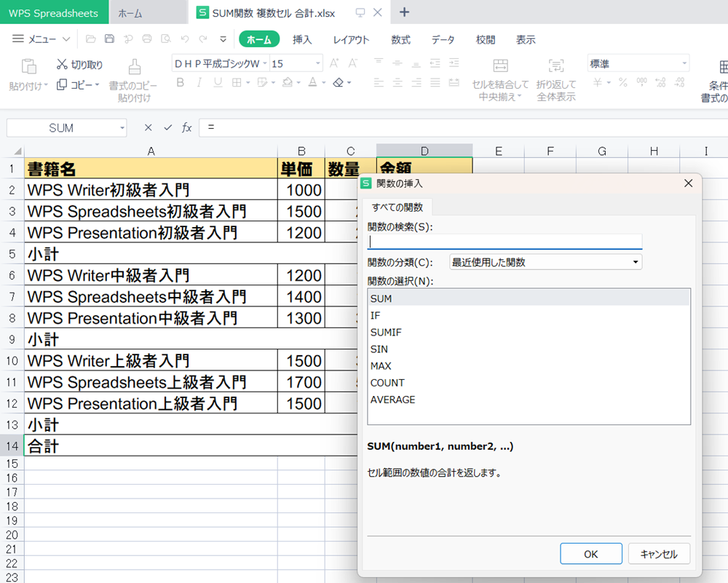Click the paste clipboard icon
Viewport: 728px width, 583px height.
[29, 66]
